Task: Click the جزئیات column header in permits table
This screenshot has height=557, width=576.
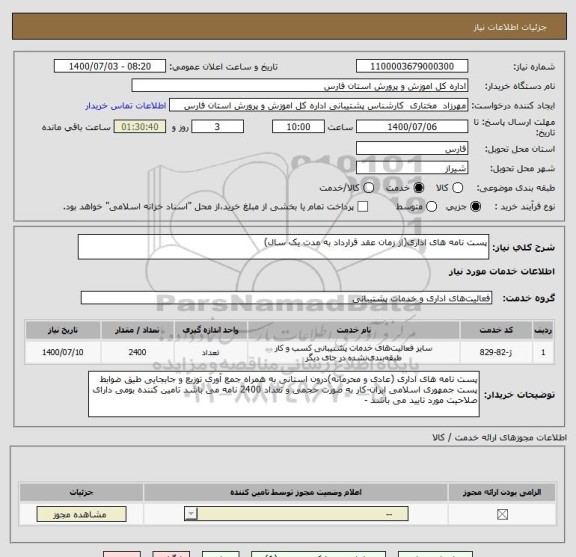Action: pyautogui.click(x=82, y=492)
